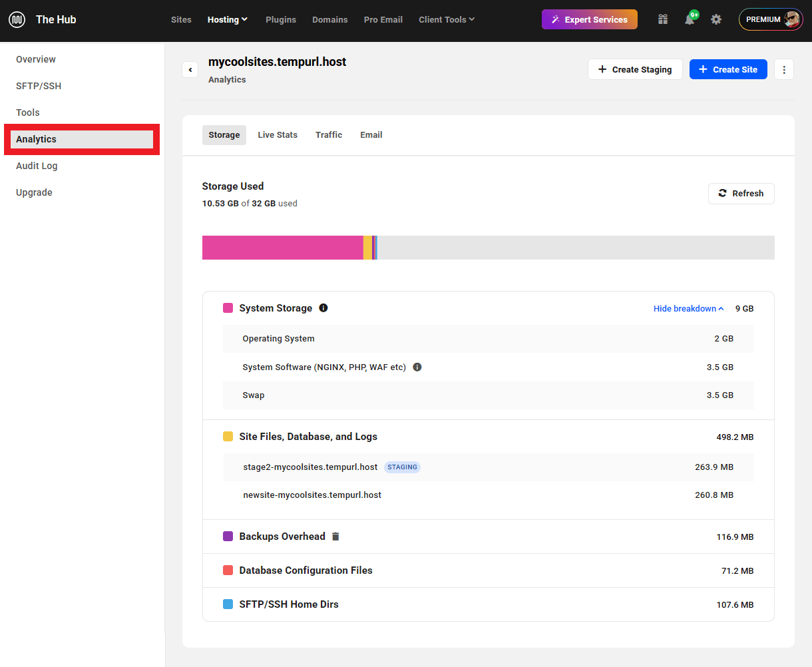812x667 pixels.
Task: Select the Swap row label
Action: tap(254, 395)
